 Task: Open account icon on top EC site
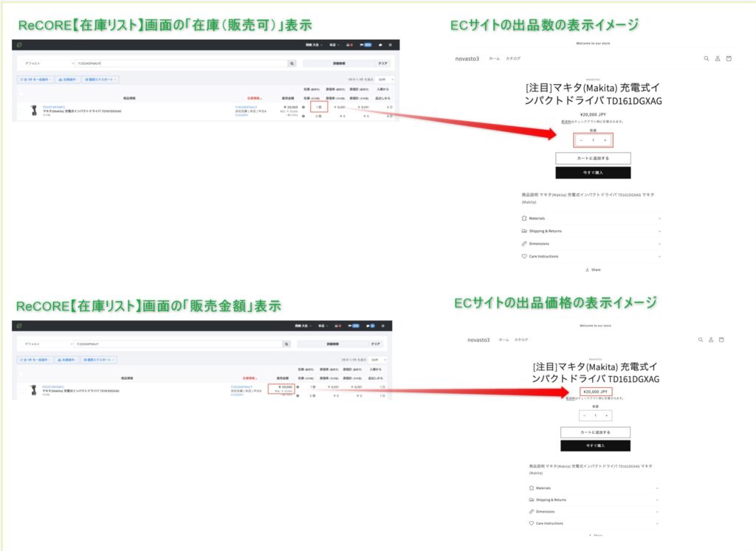pyautogui.click(x=718, y=58)
